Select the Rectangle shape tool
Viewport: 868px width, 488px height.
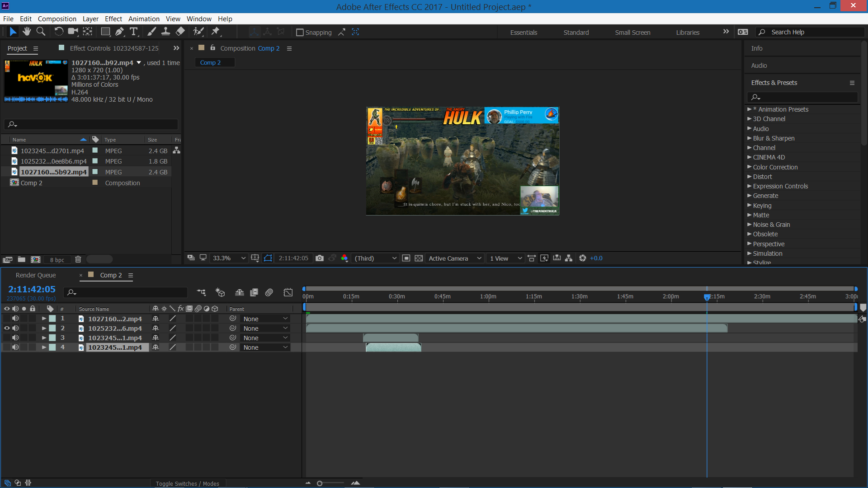click(105, 32)
